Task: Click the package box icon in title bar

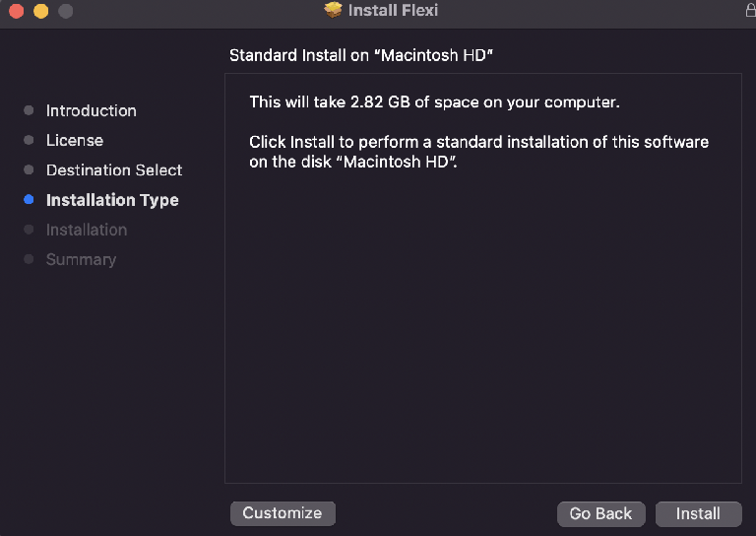Action: tap(334, 10)
